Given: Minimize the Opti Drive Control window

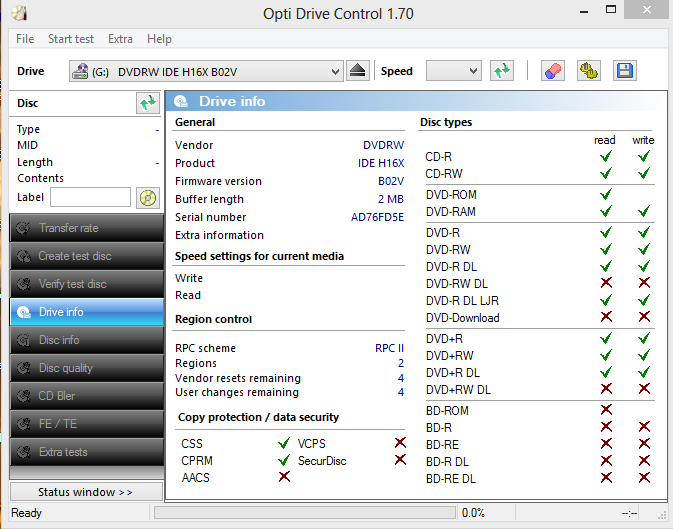Looking at the screenshot, I should [x=584, y=11].
